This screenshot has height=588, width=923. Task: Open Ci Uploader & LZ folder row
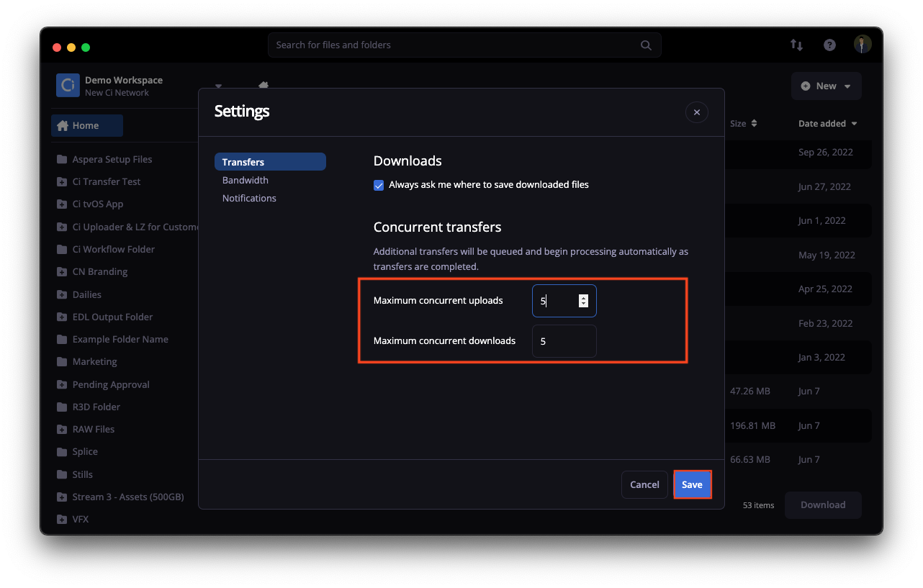coord(127,227)
